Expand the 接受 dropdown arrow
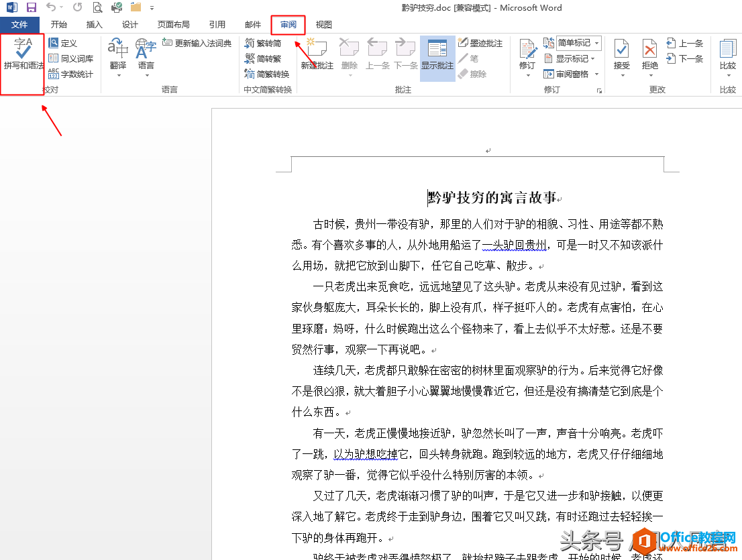This screenshot has height=560, width=742. 623,76
